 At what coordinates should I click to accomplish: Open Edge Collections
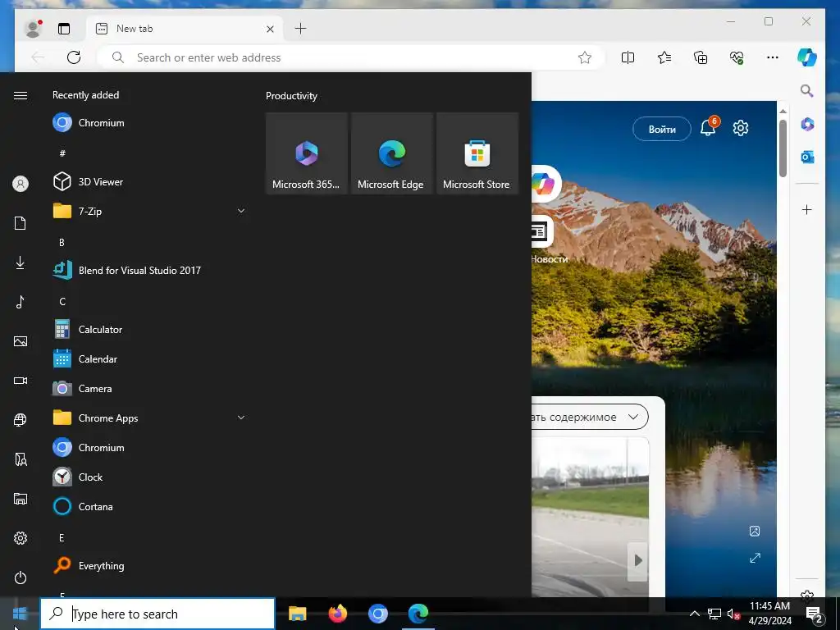coord(701,57)
